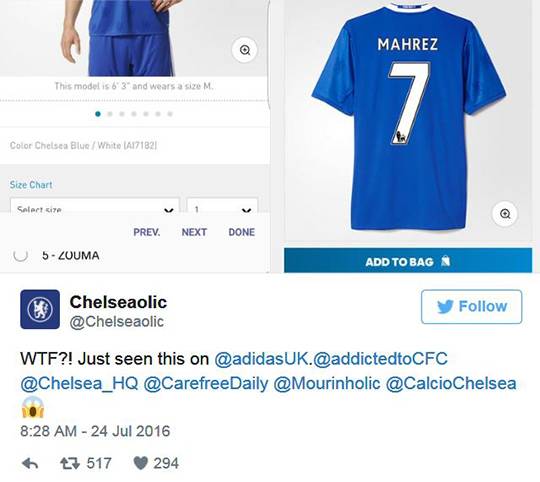Click the zoom magnifier on model photo
This screenshot has width=540, height=482.
tap(245, 50)
